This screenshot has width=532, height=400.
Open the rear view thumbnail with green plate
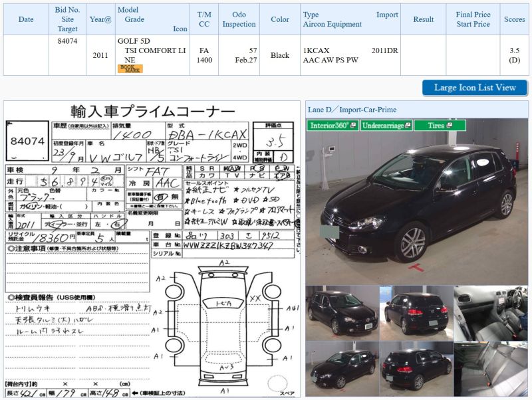click(x=416, y=313)
